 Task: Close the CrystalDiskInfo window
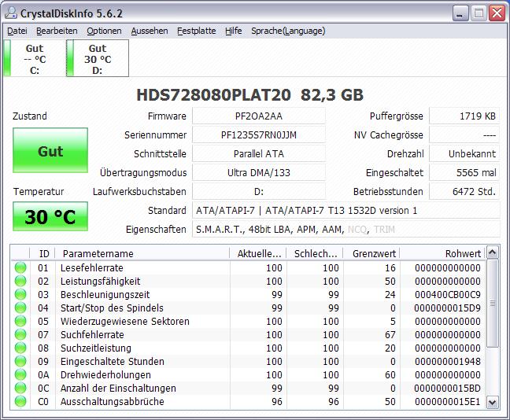coord(497,13)
